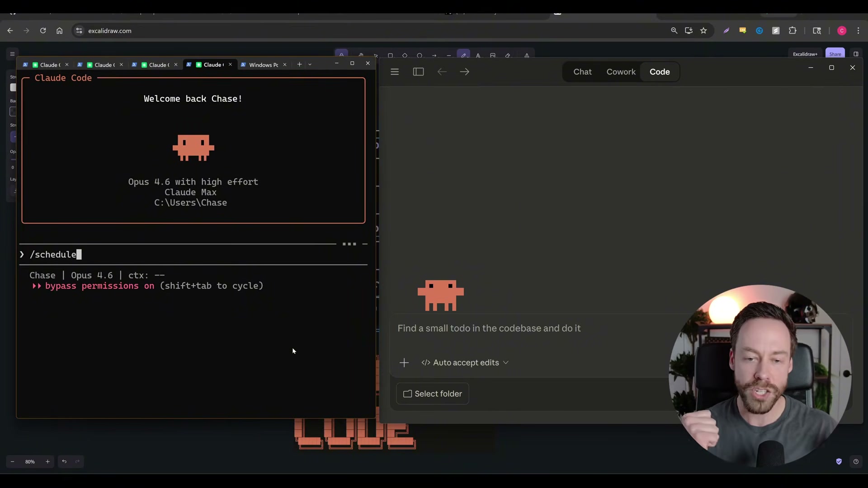This screenshot has height=488, width=868.
Task: Open the Auto accept edits dropdown
Action: 465,363
